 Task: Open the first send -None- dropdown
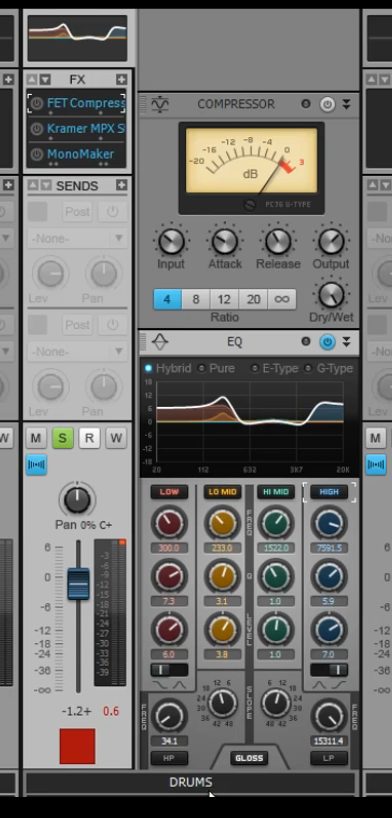coord(77,238)
